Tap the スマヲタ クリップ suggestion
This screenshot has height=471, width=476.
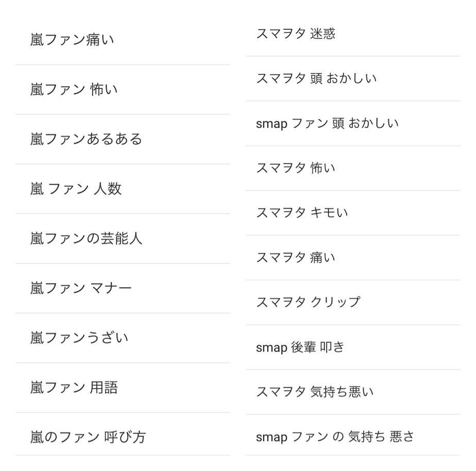(x=353, y=302)
